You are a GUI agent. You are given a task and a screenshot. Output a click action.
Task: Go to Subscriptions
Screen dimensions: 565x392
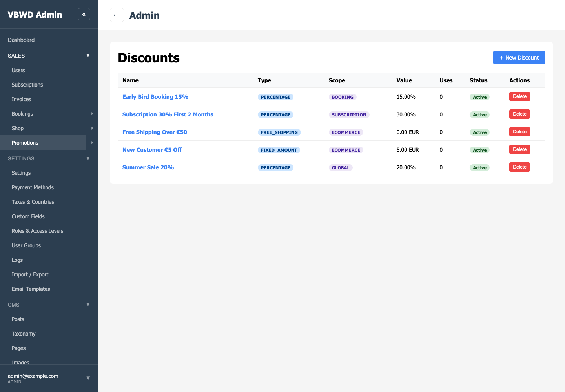[x=27, y=85]
